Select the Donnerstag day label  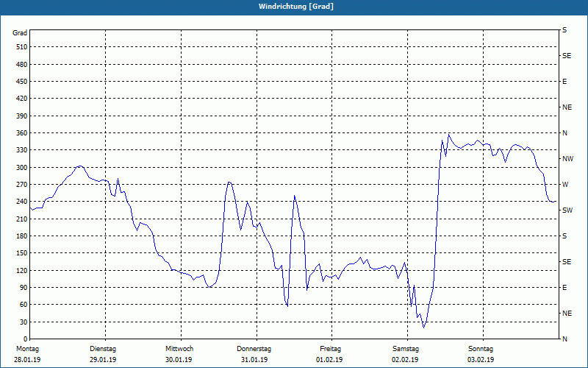[254, 349]
